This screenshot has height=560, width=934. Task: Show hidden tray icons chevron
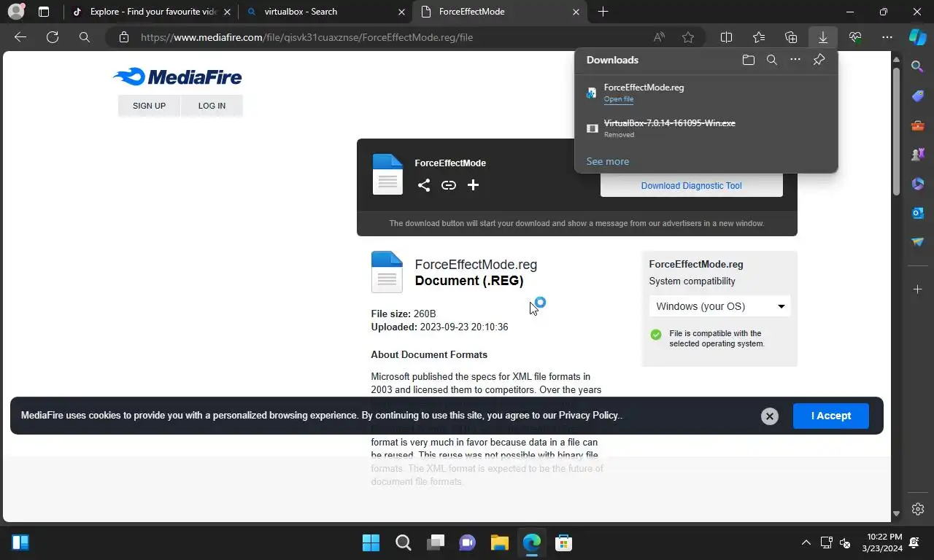pos(806,542)
